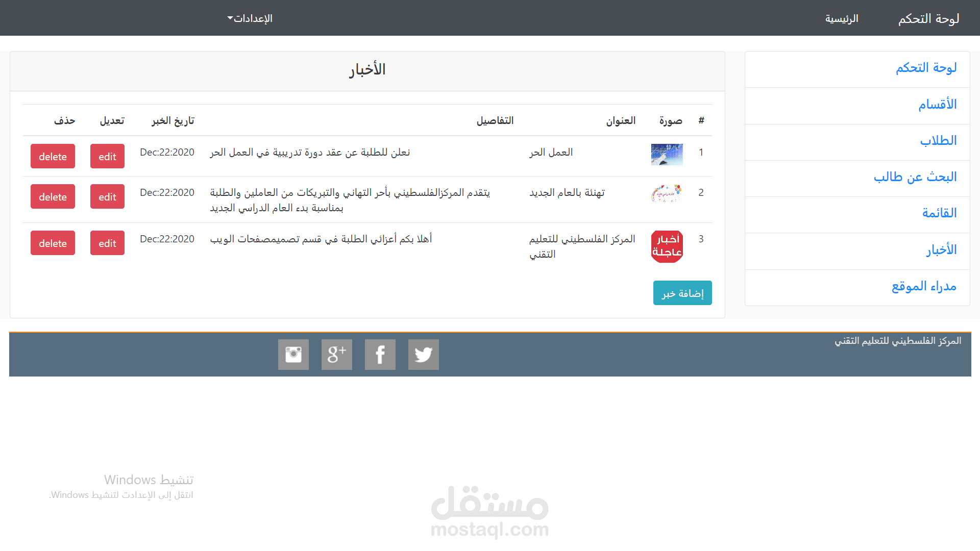Click the Twitter icon in footer

coord(423,355)
